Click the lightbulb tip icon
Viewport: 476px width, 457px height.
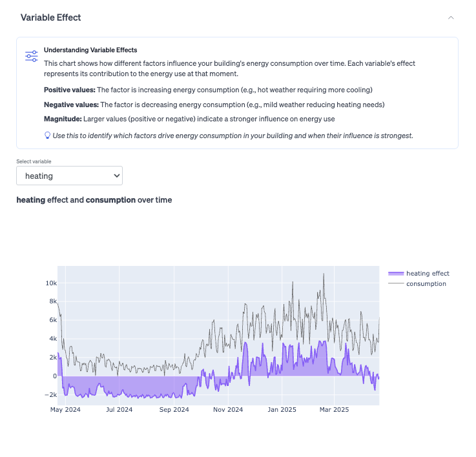click(47, 136)
